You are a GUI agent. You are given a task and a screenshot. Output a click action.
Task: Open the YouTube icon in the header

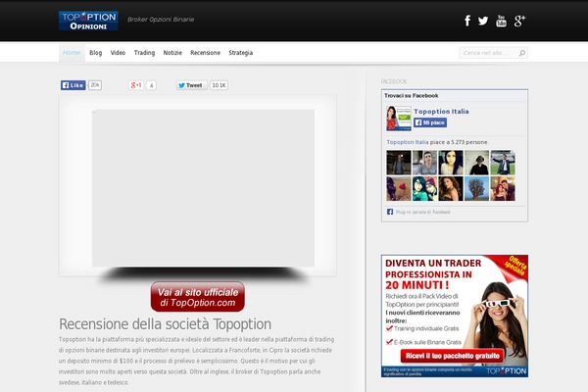pyautogui.click(x=501, y=21)
